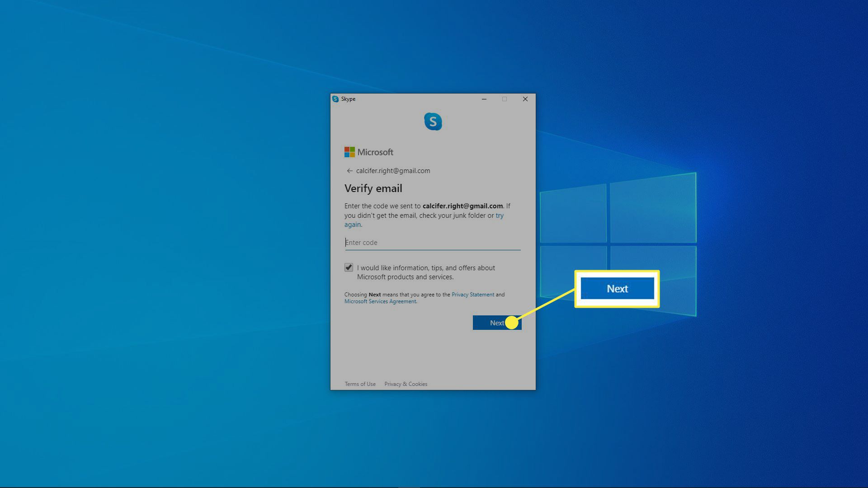Click the large Skype logo
The height and width of the screenshot is (488, 868).
tap(433, 122)
